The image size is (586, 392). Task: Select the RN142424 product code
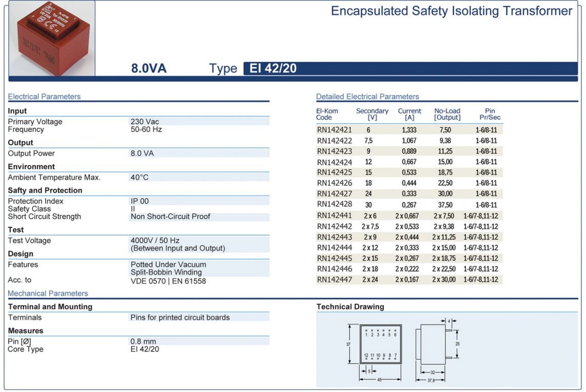point(334,162)
